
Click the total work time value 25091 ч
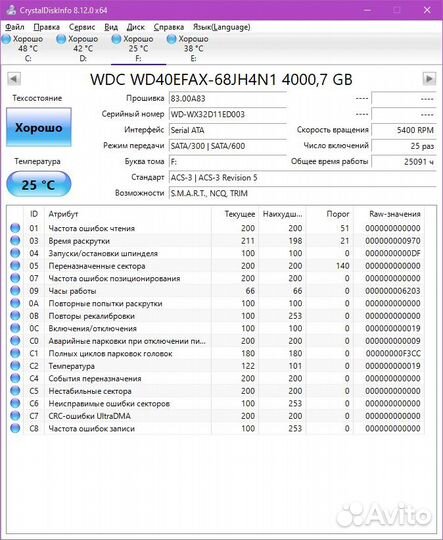click(403, 162)
